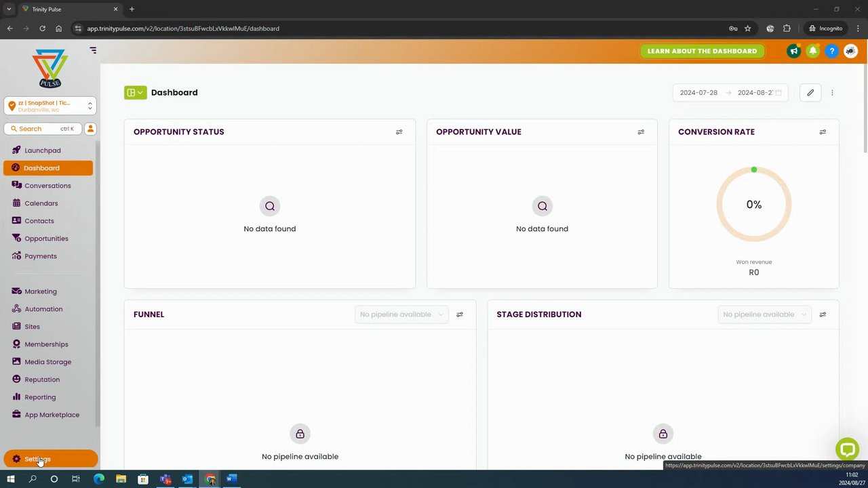The height and width of the screenshot is (488, 868).
Task: Open the user profile avatar
Action: [x=850, y=51]
